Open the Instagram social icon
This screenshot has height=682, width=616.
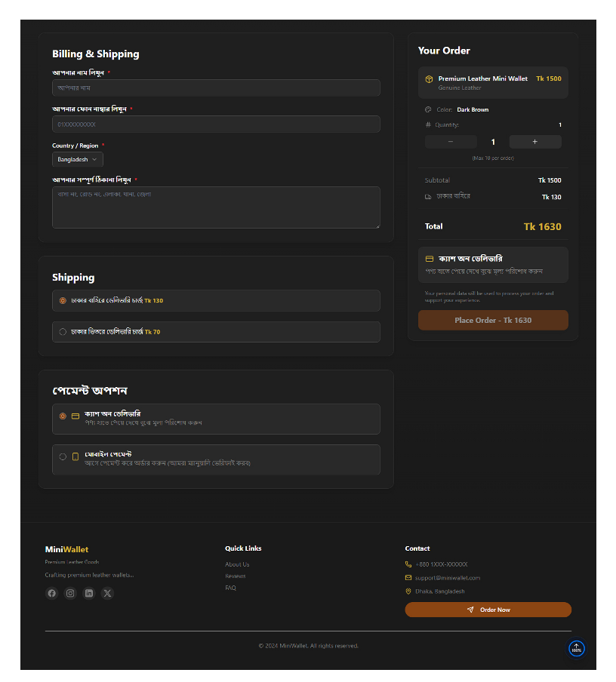tap(70, 593)
